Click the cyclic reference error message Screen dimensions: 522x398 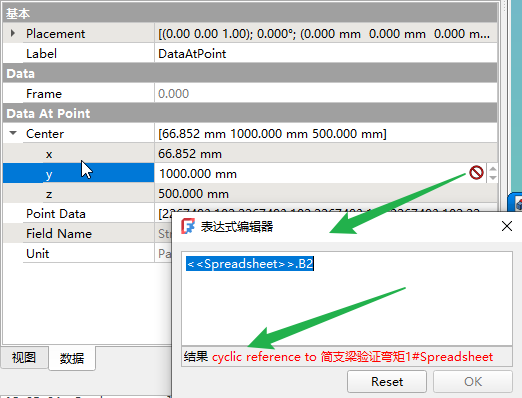[x=352, y=357]
